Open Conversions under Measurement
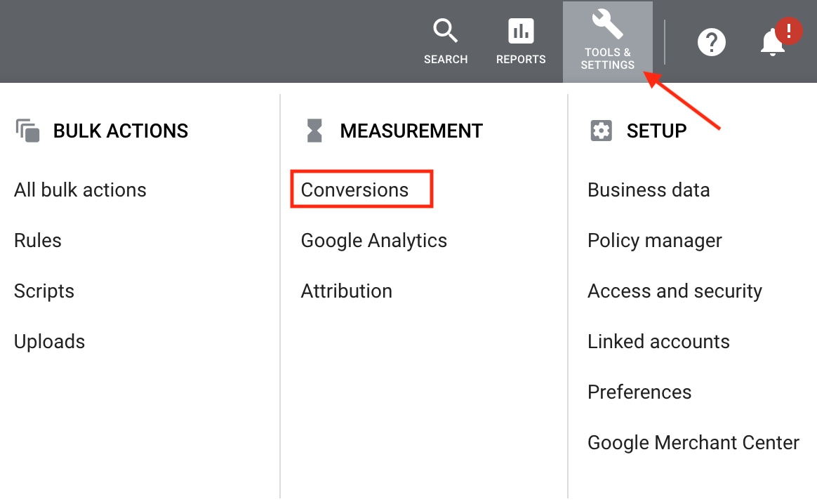The width and height of the screenshot is (817, 504). (354, 190)
